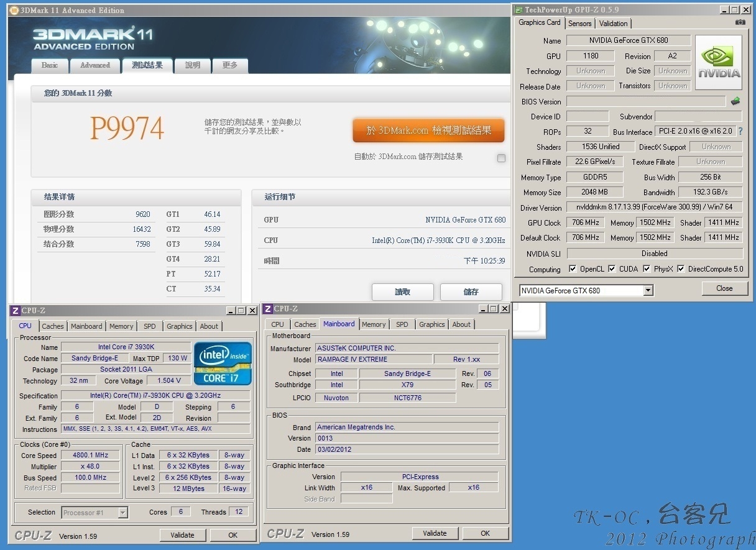Toggle the OpenCL checkbox

pyautogui.click(x=573, y=269)
